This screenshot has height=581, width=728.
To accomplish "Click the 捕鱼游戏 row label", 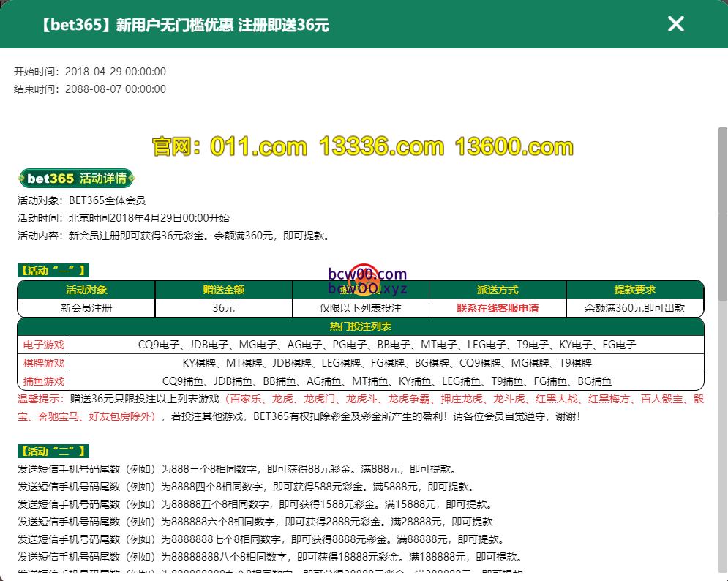I will point(44,381).
